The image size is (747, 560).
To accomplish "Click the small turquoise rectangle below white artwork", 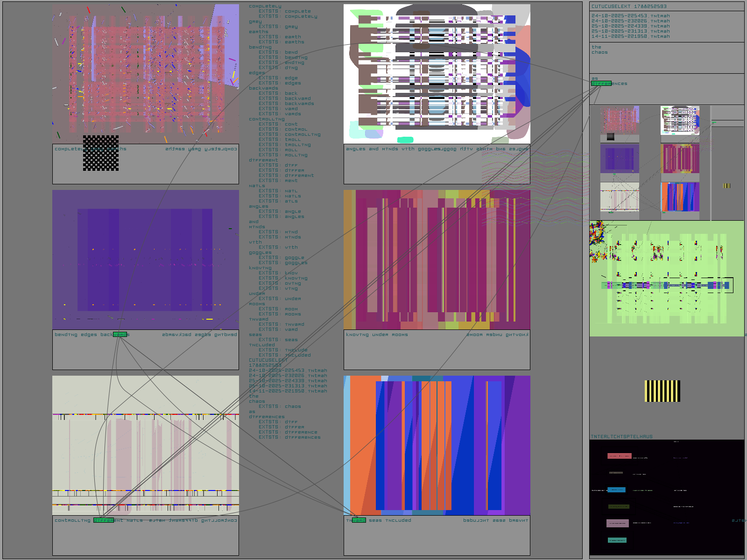I will click(405, 140).
